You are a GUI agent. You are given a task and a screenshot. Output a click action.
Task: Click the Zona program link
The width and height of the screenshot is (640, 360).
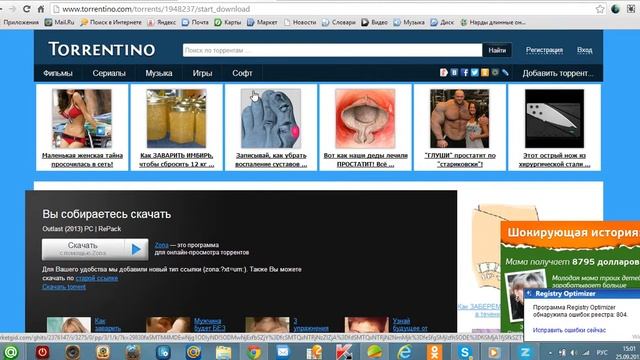click(x=162, y=245)
